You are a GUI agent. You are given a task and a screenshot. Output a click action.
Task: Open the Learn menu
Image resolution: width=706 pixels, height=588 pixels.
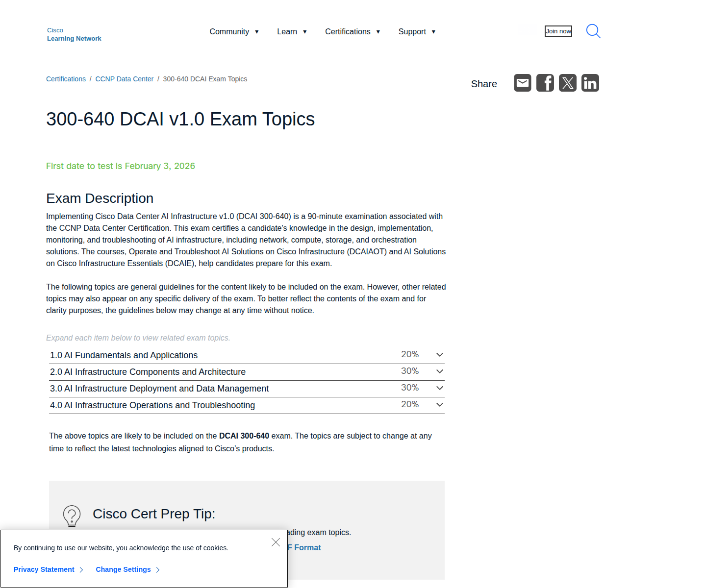click(x=292, y=31)
